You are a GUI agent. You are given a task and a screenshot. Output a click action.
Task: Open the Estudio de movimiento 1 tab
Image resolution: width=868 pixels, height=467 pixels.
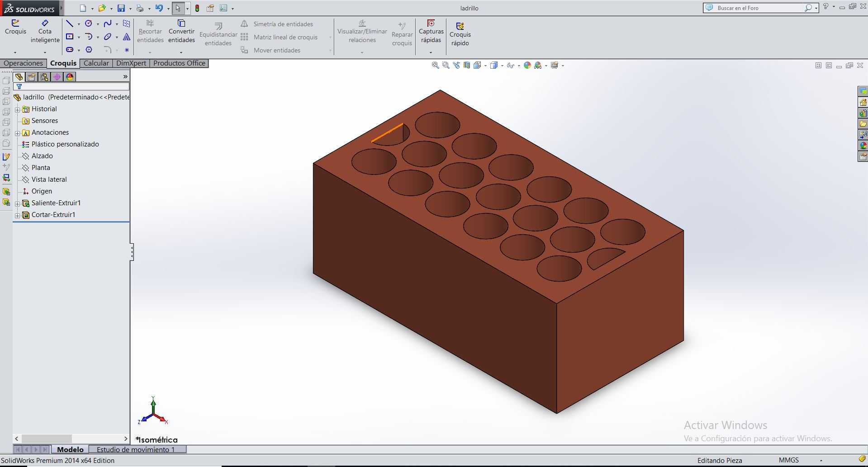136,449
